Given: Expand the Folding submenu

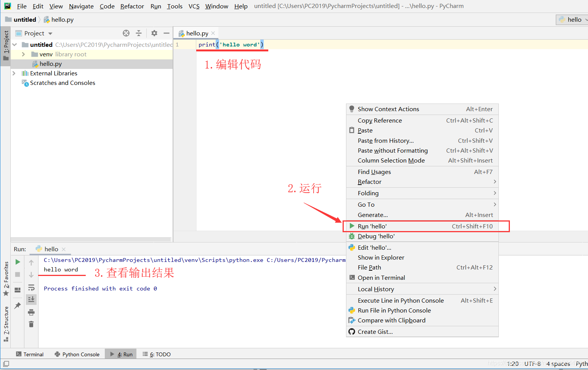Looking at the screenshot, I should (x=422, y=193).
